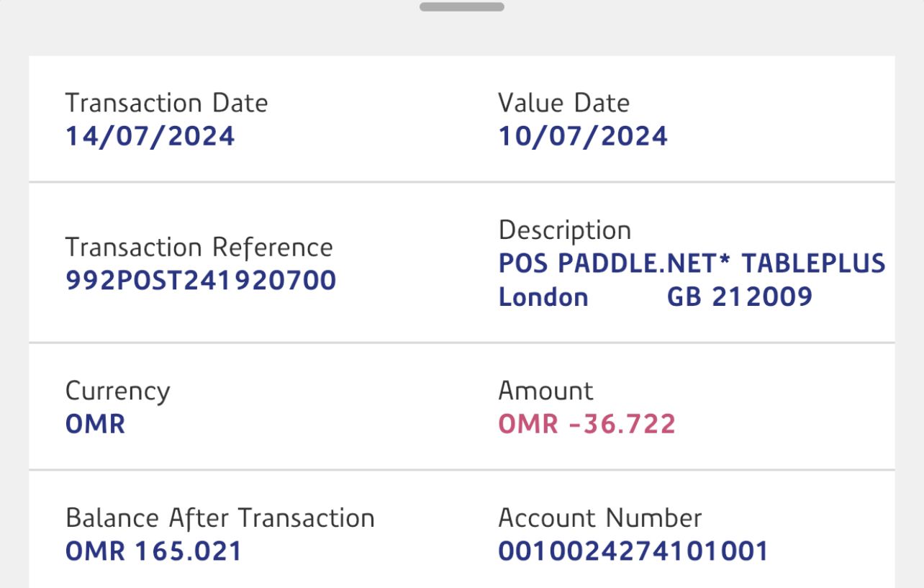Tap the sheet drag handle at top
This screenshot has width=924, height=588.
[461, 7]
